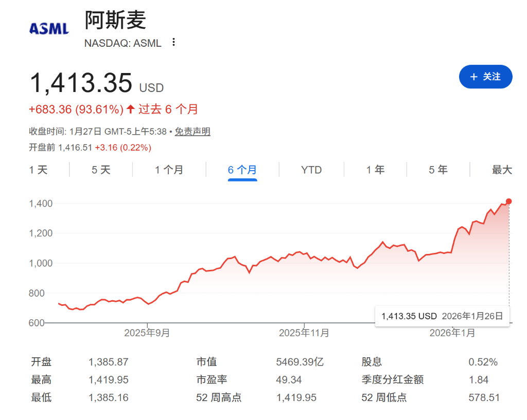Image resolution: width=527 pixels, height=420 pixels.
Task: Select the 5年 chart period
Action: pos(438,169)
